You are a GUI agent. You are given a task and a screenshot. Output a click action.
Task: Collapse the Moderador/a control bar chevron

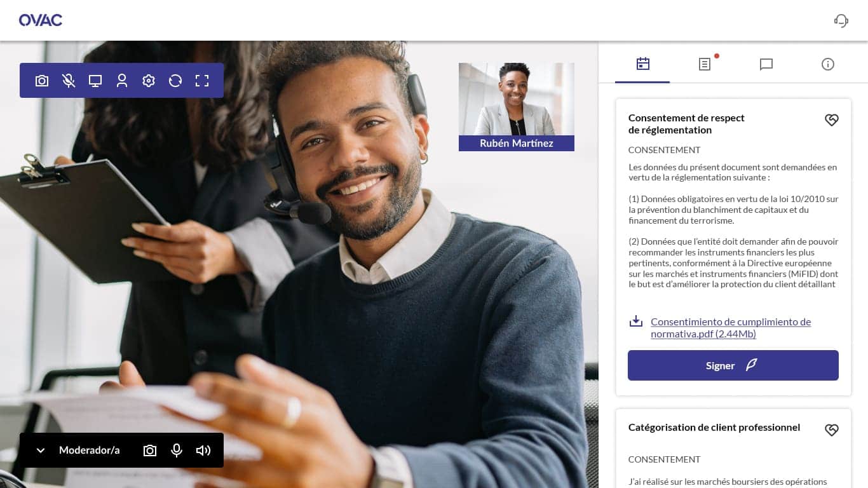click(x=41, y=451)
